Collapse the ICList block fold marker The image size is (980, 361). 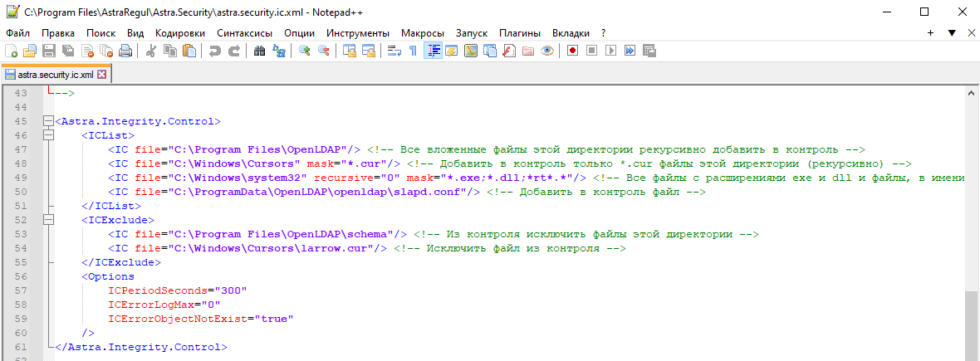point(48,135)
